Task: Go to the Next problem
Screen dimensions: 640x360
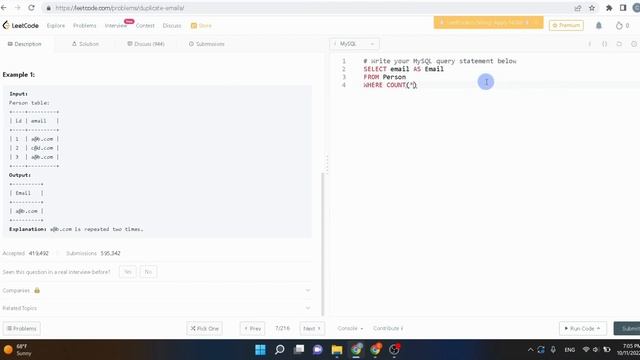Action: [x=312, y=329]
